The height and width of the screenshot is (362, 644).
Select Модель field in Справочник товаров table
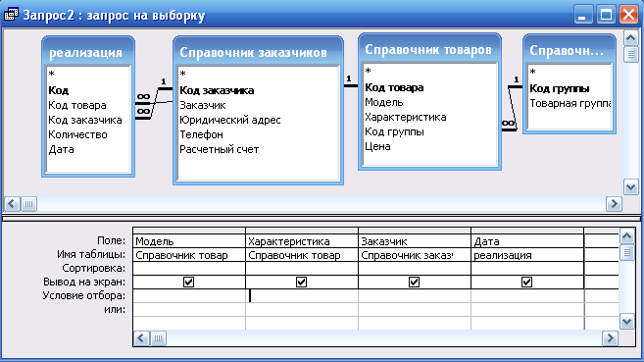[x=384, y=102]
